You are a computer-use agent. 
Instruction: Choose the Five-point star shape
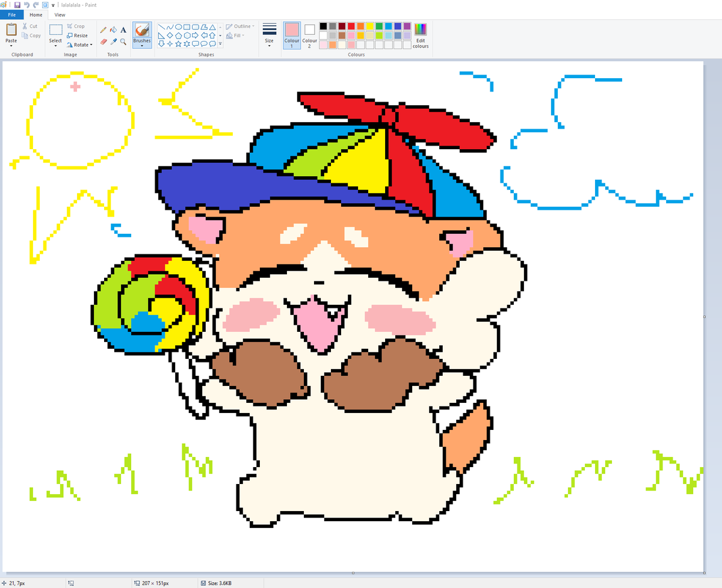point(178,43)
